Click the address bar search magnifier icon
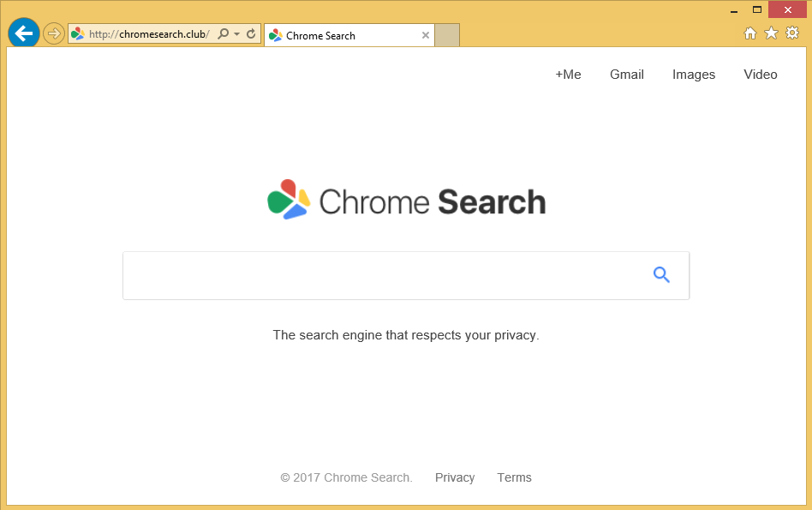812x510 pixels. click(x=224, y=34)
